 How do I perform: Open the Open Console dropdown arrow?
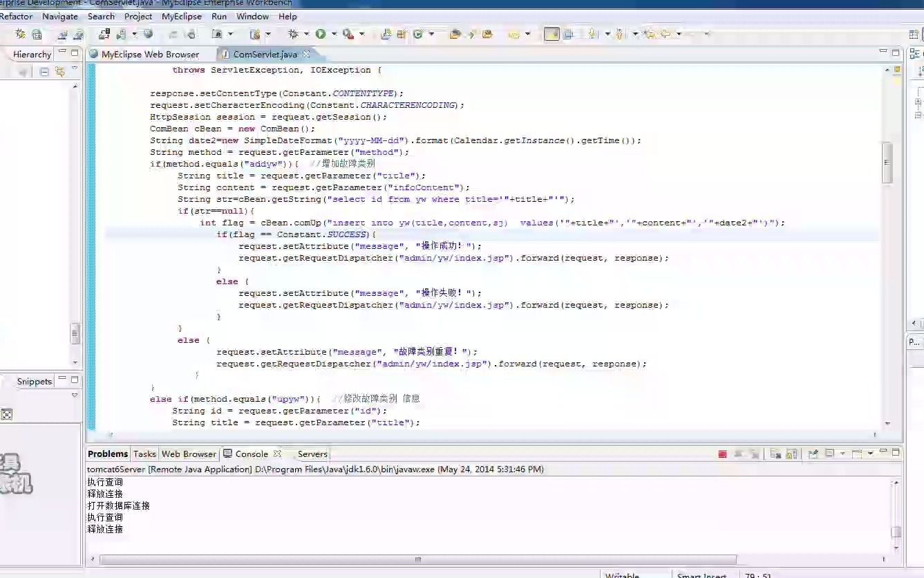870,454
